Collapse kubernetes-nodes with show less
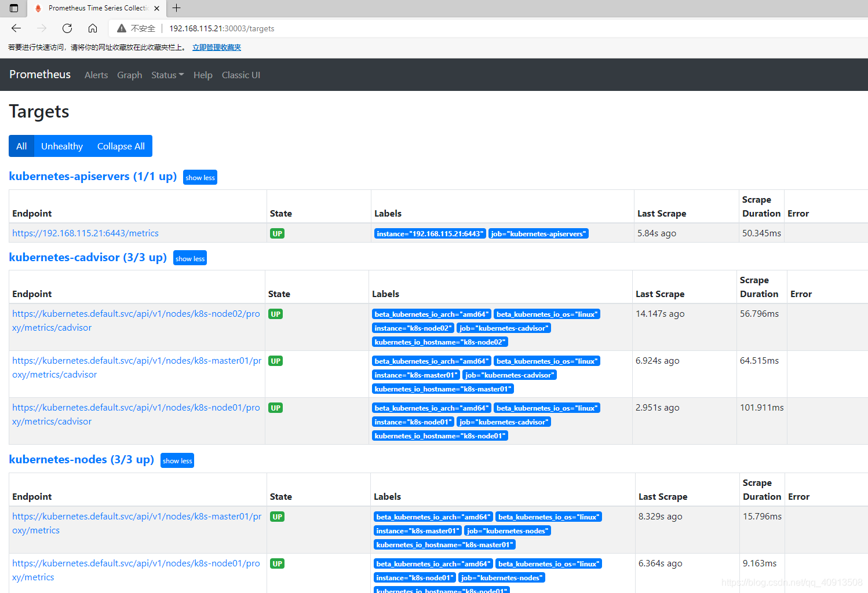Image resolution: width=868 pixels, height=593 pixels. tap(177, 460)
